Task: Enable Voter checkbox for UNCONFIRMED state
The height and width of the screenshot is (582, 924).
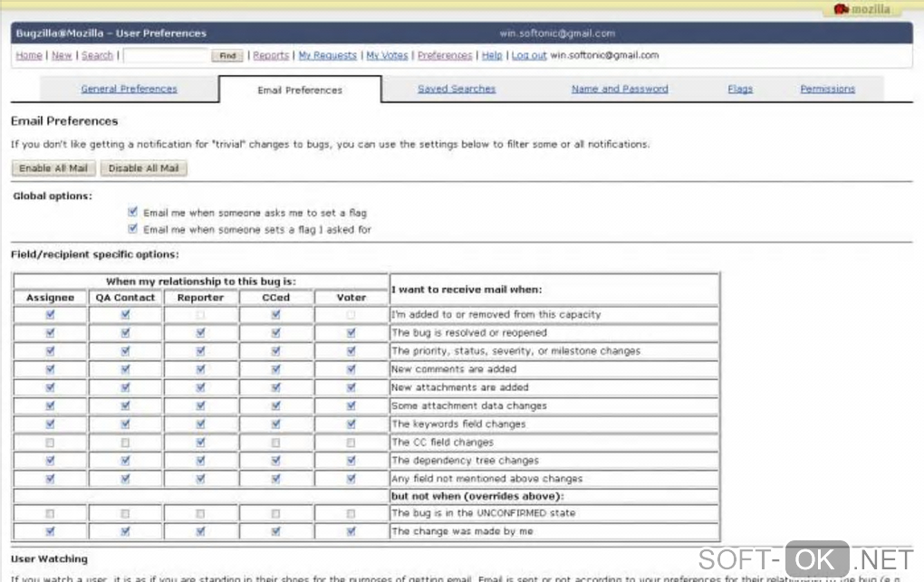Action: 351,514
